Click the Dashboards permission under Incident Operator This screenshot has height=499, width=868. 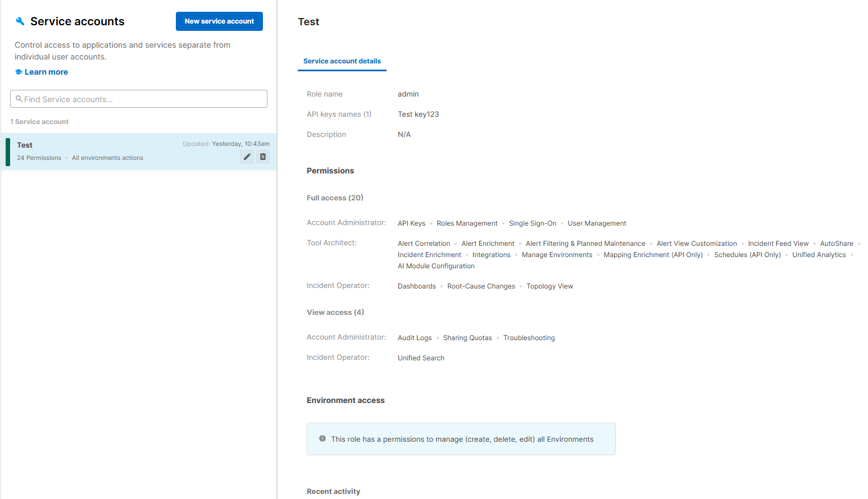[x=416, y=286]
